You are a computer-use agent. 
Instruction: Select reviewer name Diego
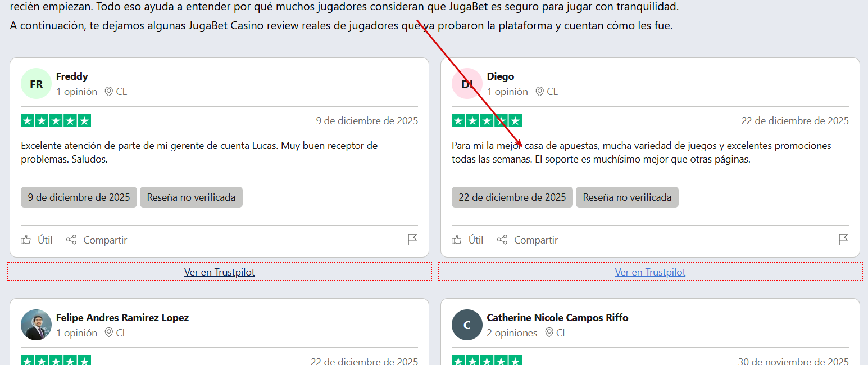coord(501,76)
